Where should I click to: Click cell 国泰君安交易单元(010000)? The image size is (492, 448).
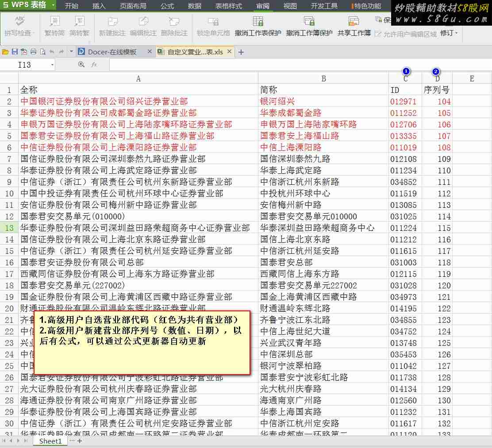138,216
